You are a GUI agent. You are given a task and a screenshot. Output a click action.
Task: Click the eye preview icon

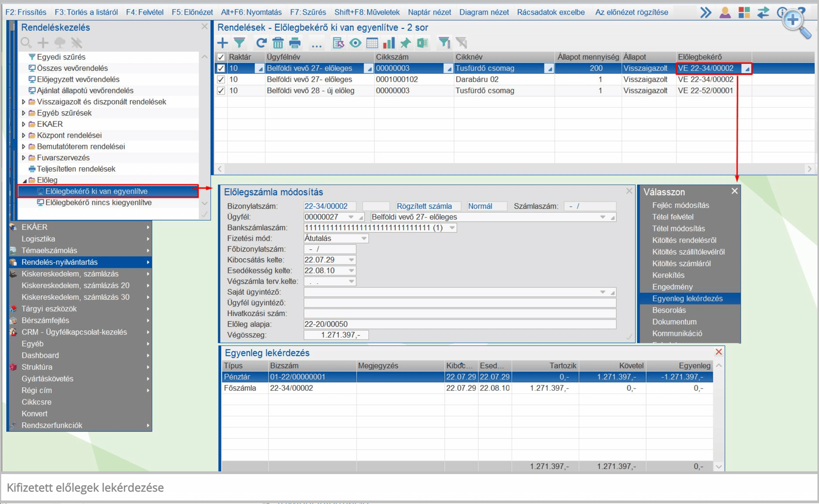(355, 43)
